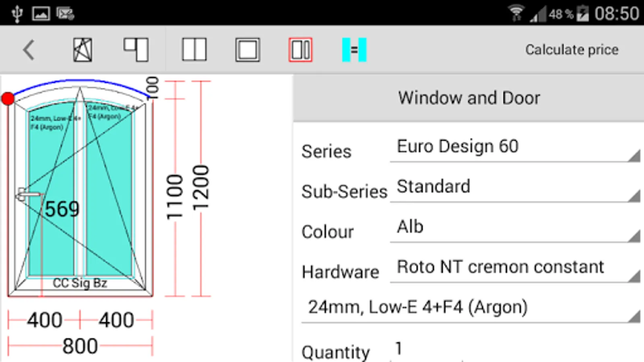Tap the Colour label
Image resolution: width=644 pixels, height=362 pixels.
point(328,232)
